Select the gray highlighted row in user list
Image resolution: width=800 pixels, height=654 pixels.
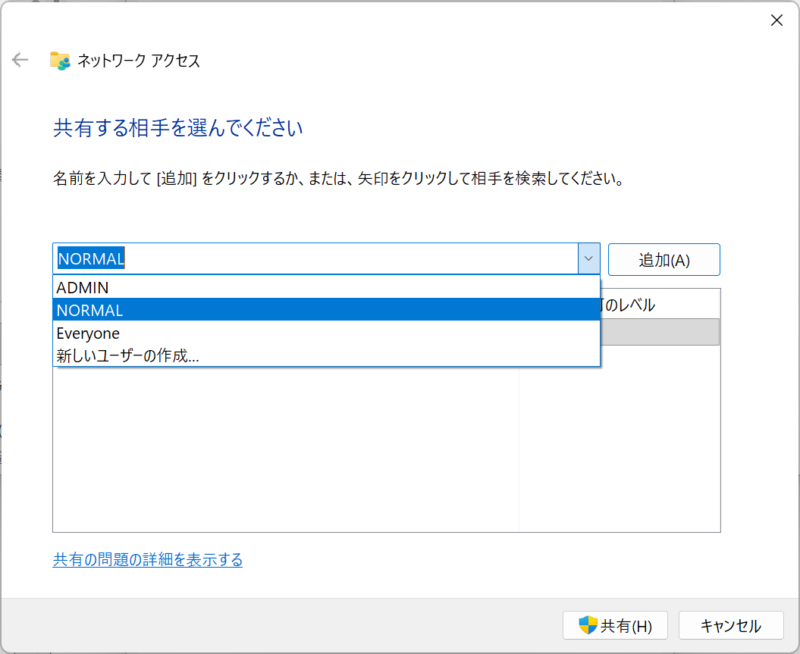click(x=660, y=332)
